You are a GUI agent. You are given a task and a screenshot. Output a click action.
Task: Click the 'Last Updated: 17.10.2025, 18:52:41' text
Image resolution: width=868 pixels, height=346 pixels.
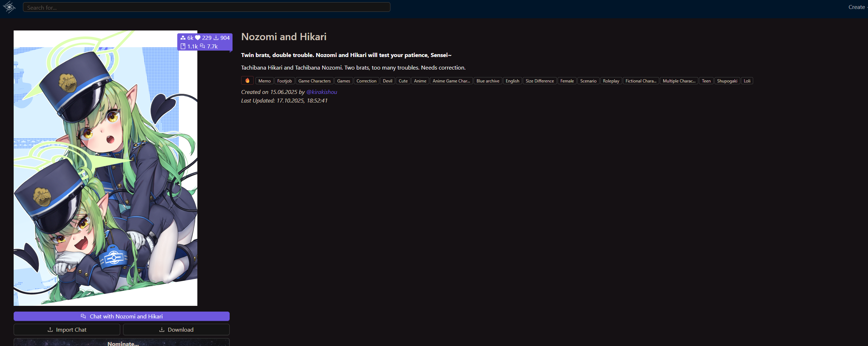coord(284,101)
